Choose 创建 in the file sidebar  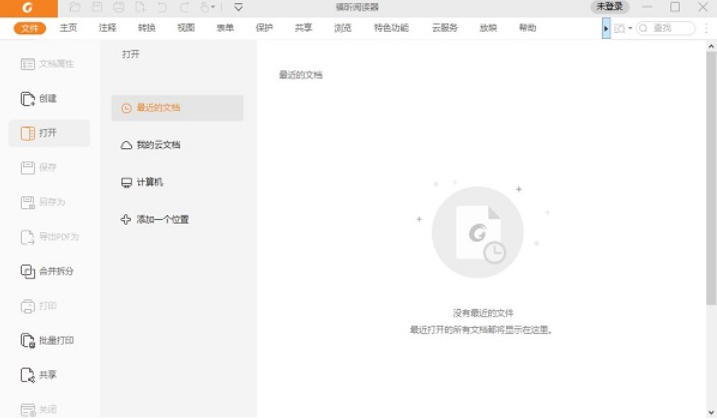tap(48, 98)
